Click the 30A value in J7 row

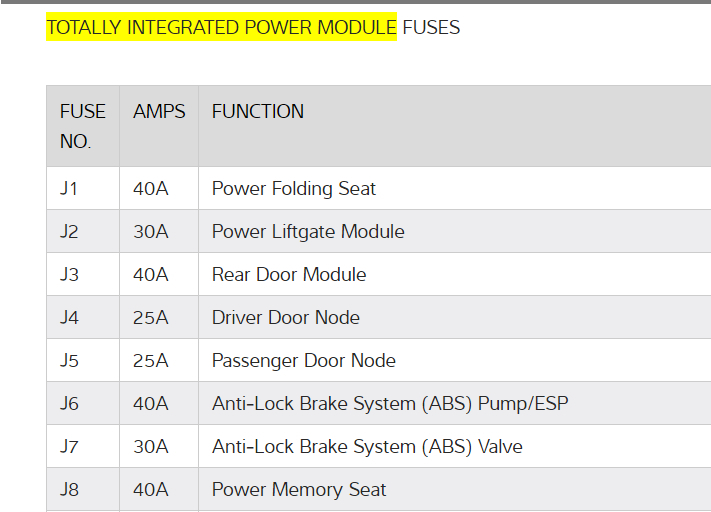pyautogui.click(x=151, y=446)
